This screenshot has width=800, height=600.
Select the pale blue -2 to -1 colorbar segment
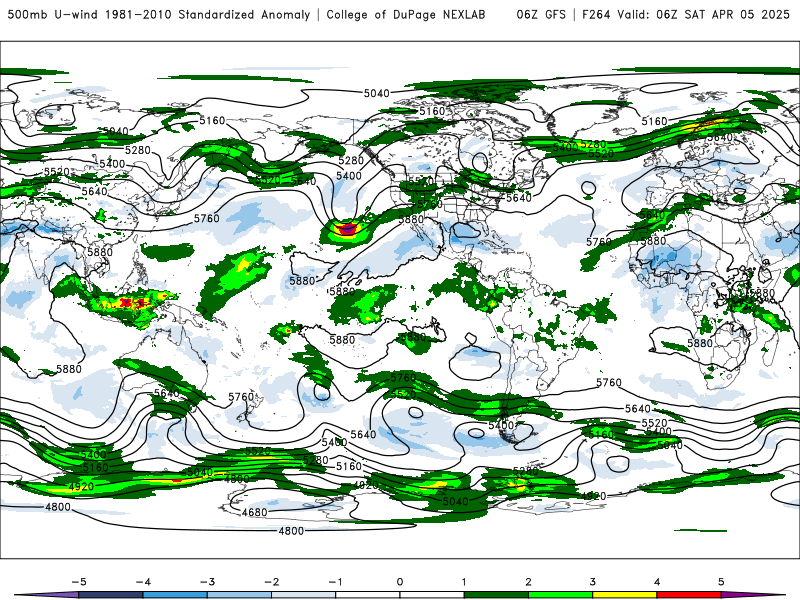pos(303,595)
